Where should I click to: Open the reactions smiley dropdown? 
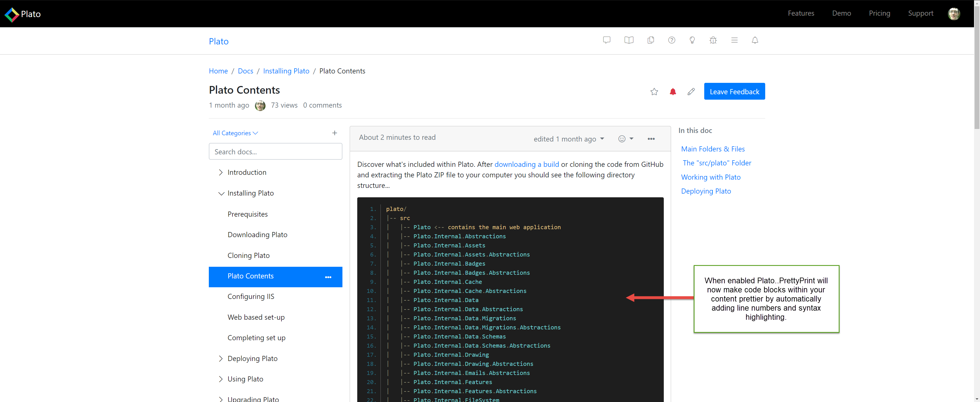click(x=625, y=139)
